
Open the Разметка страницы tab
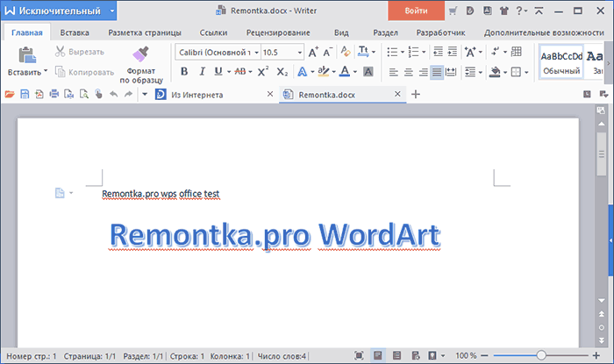click(x=145, y=32)
